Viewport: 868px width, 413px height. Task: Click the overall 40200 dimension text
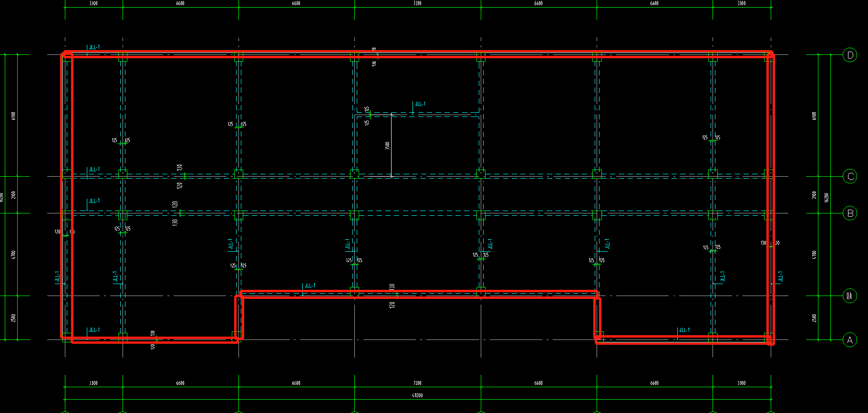tap(417, 395)
